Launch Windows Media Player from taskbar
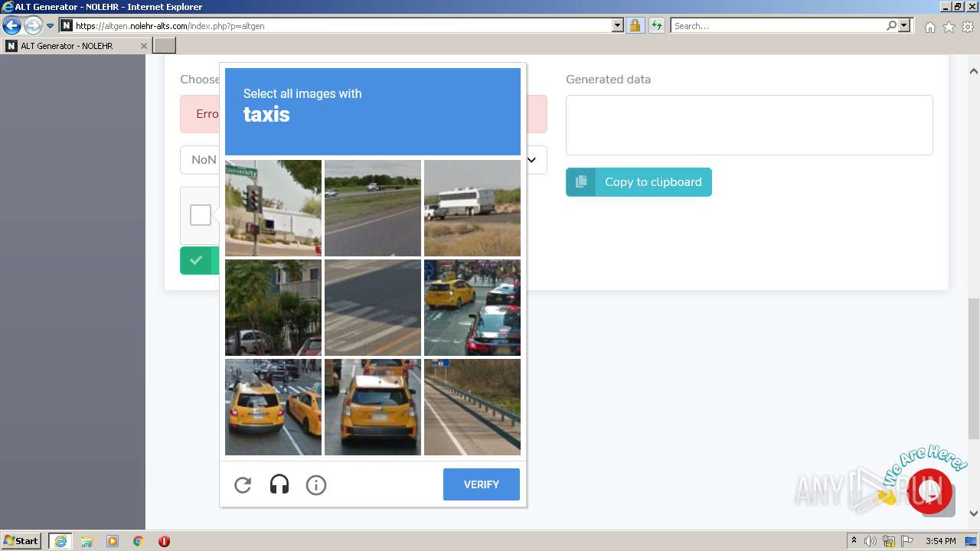 [113, 541]
